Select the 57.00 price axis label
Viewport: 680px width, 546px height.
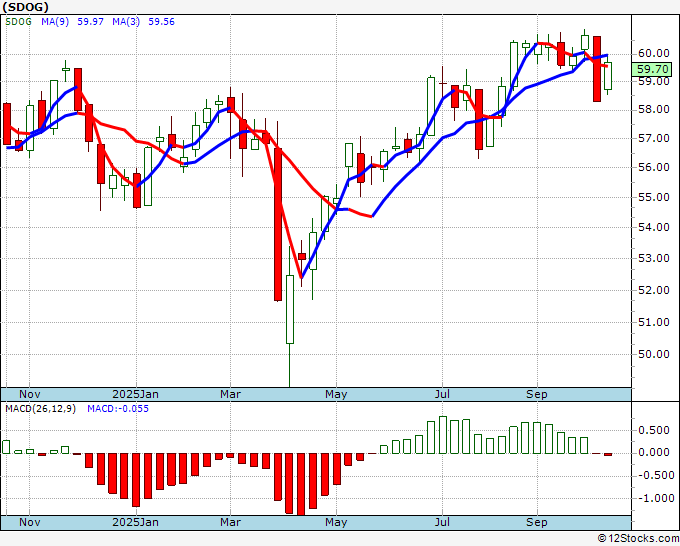[x=654, y=138]
